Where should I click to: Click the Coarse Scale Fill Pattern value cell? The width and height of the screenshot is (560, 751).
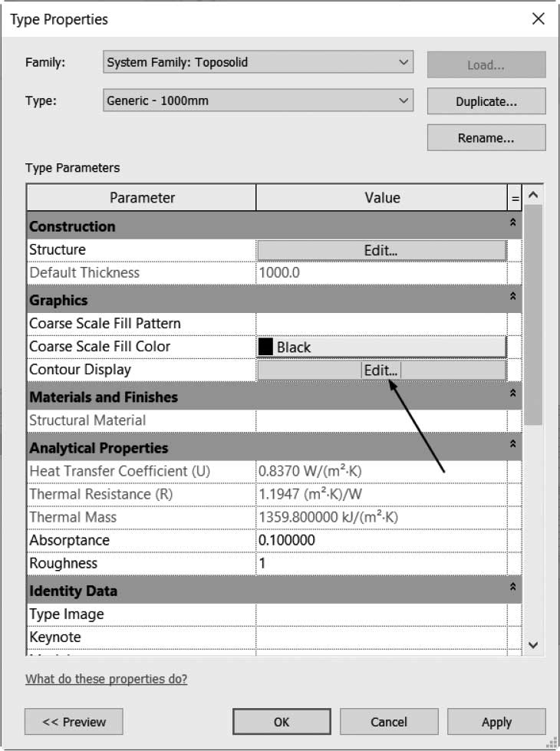382,324
